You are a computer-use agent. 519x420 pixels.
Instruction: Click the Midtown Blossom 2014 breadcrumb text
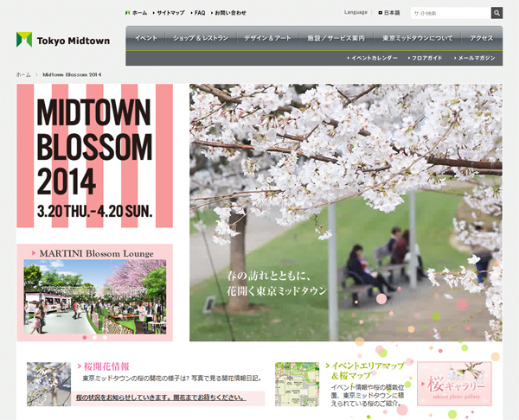point(72,74)
